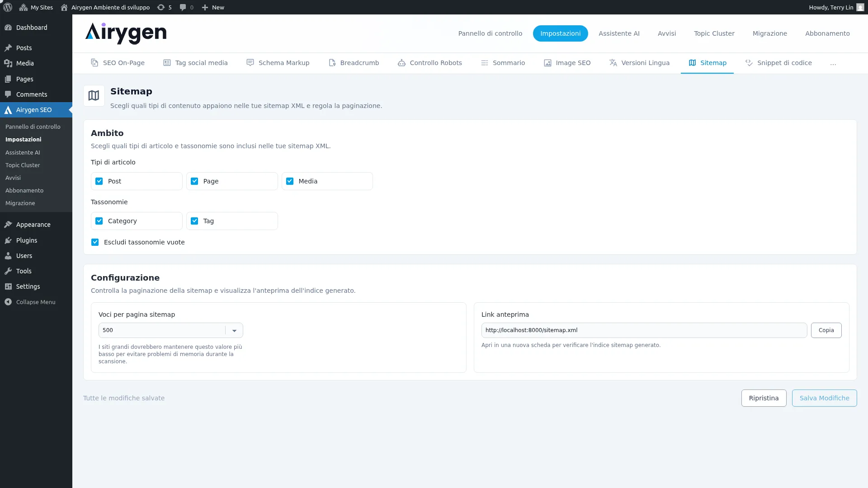Click the Media icon in the sidebar
The height and width of the screenshot is (488, 868).
tap(8, 63)
